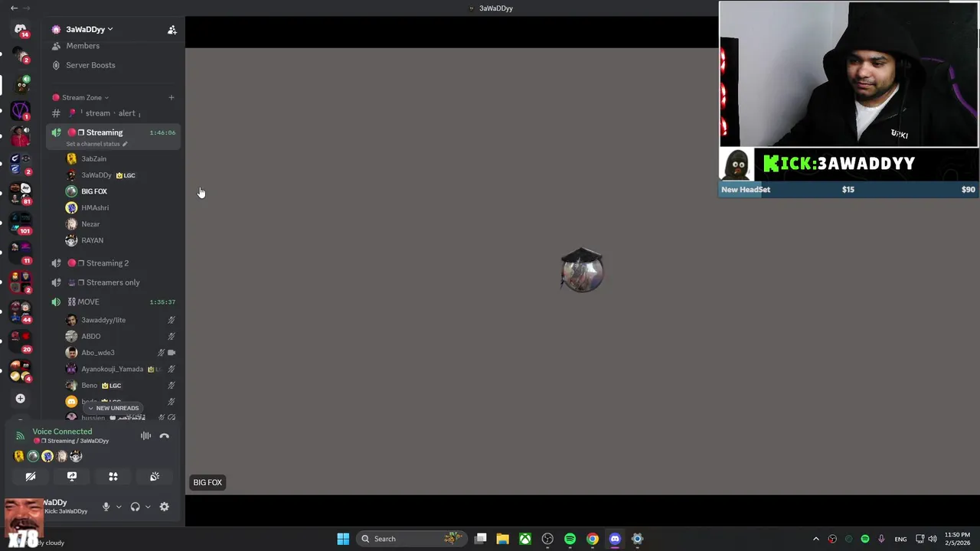Click the BIG FOX avatar in the stream view
The height and width of the screenshot is (551, 980).
[x=582, y=270]
